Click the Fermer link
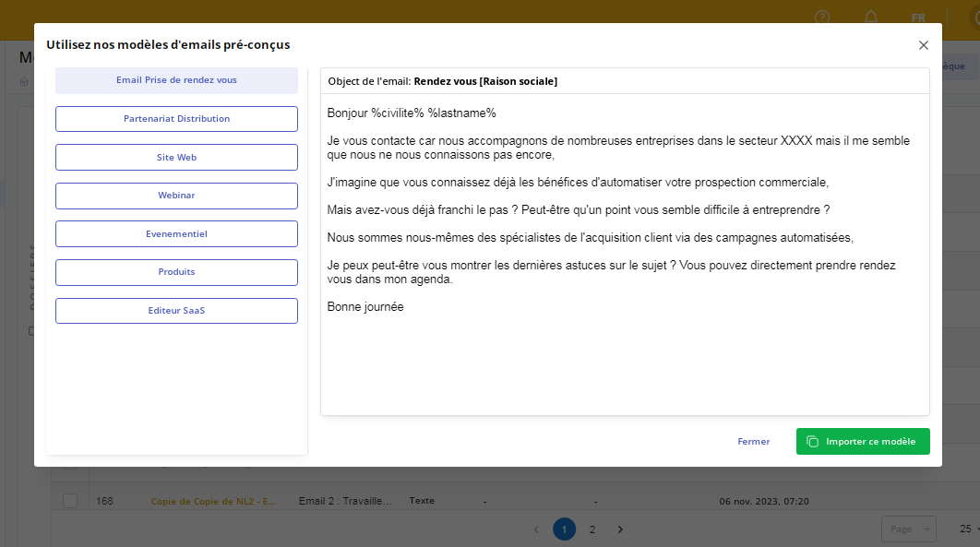 point(753,442)
